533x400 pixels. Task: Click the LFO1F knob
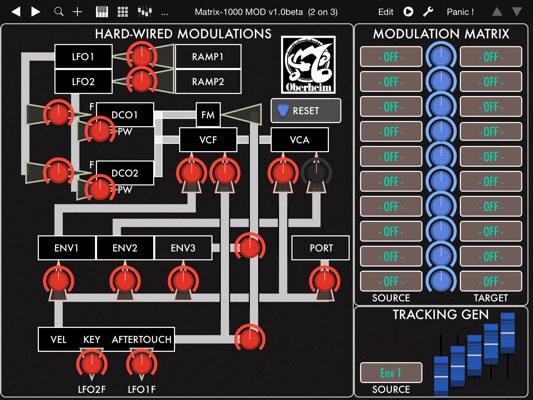coord(142,364)
